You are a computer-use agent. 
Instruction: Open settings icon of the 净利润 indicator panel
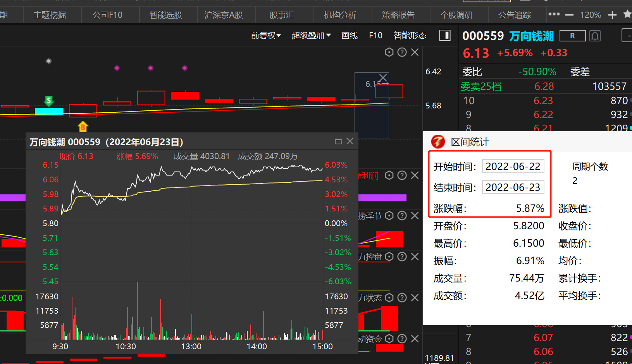point(389,175)
